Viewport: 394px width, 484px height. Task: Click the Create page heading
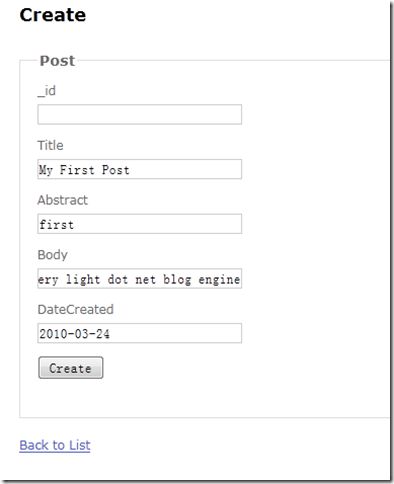pyautogui.click(x=53, y=15)
